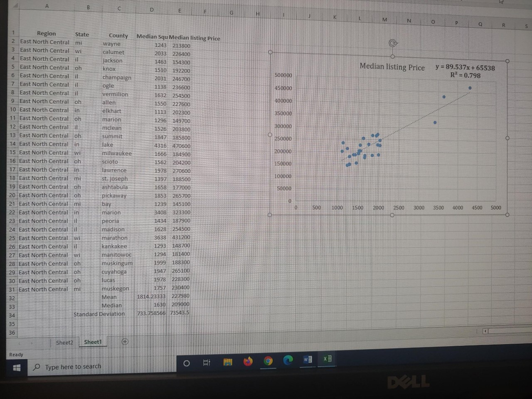The height and width of the screenshot is (399, 532).
Task: Click chart's top-left corner resize handle
Action: pos(270,52)
